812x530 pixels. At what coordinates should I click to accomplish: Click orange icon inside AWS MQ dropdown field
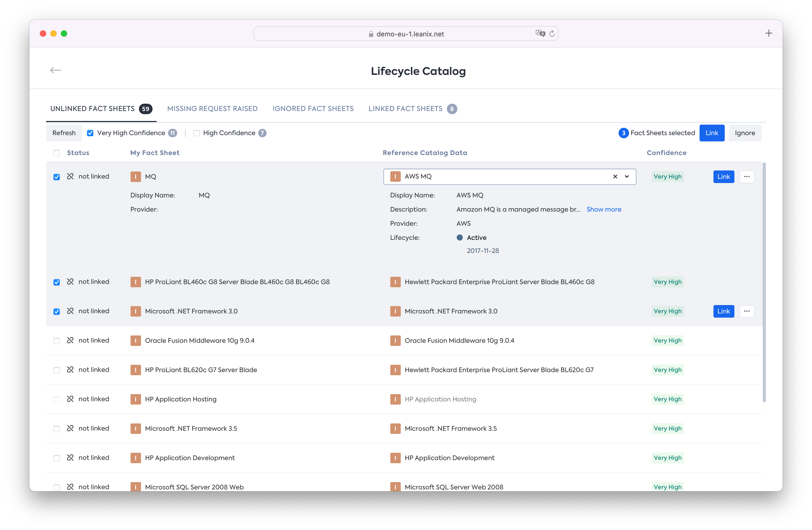395,176
